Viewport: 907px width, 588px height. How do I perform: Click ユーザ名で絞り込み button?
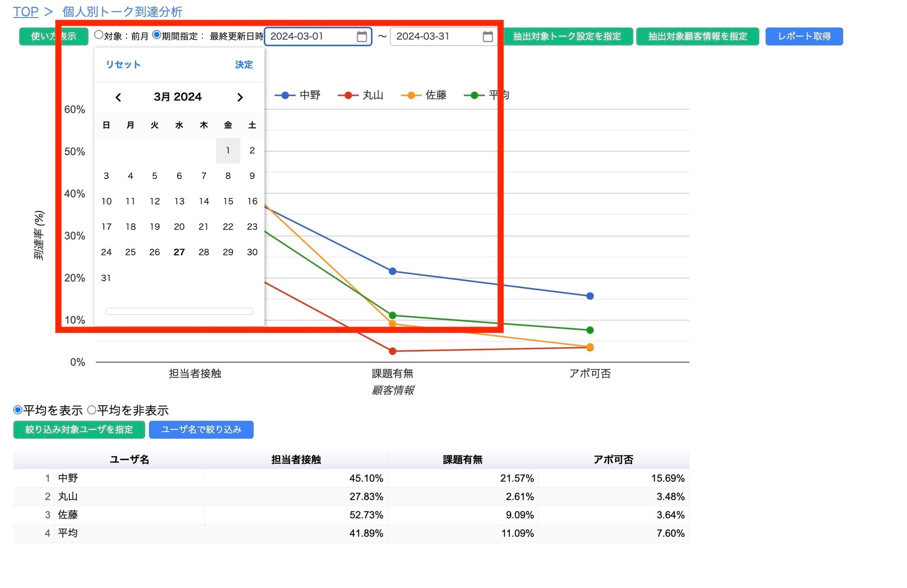[201, 429]
